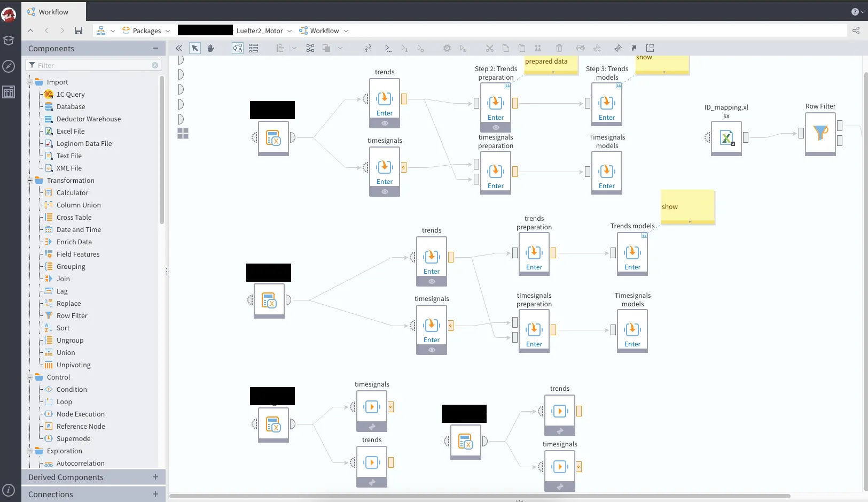Expand the Derived Components panel

[155, 477]
